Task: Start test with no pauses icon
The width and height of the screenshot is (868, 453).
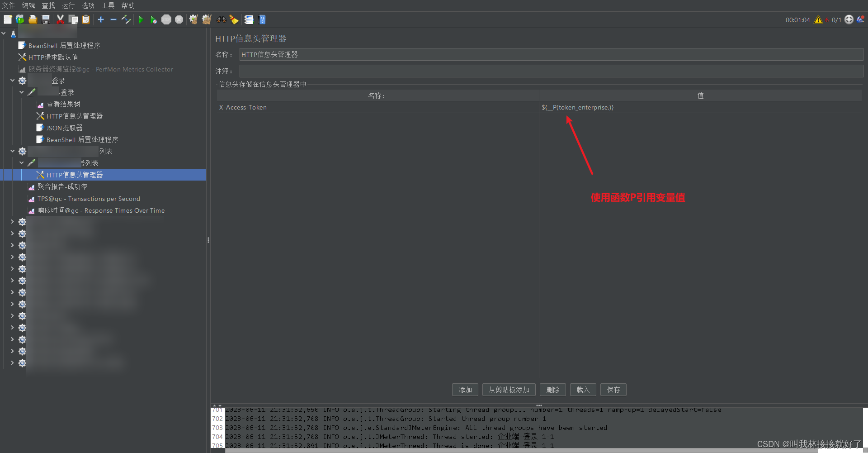Action: pos(154,19)
